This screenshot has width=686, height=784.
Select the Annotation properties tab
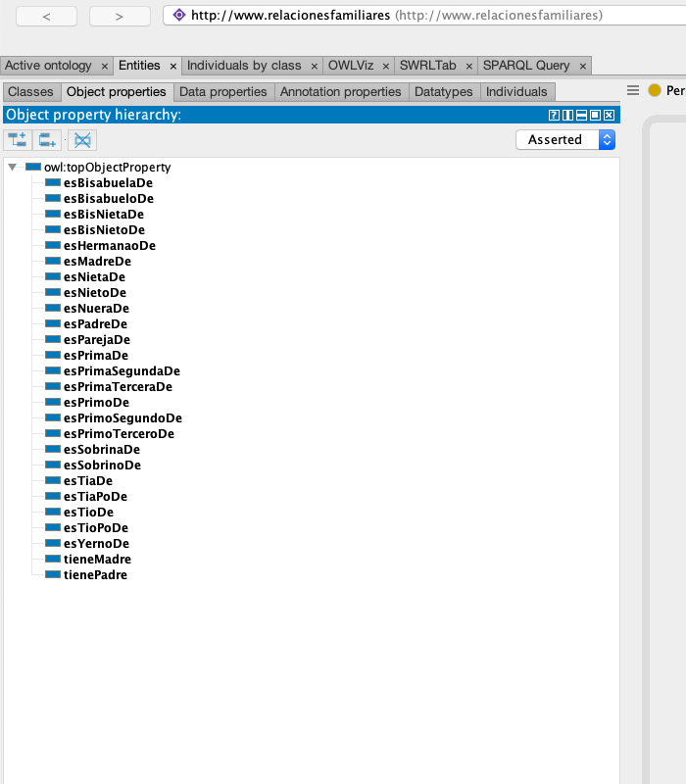(340, 92)
